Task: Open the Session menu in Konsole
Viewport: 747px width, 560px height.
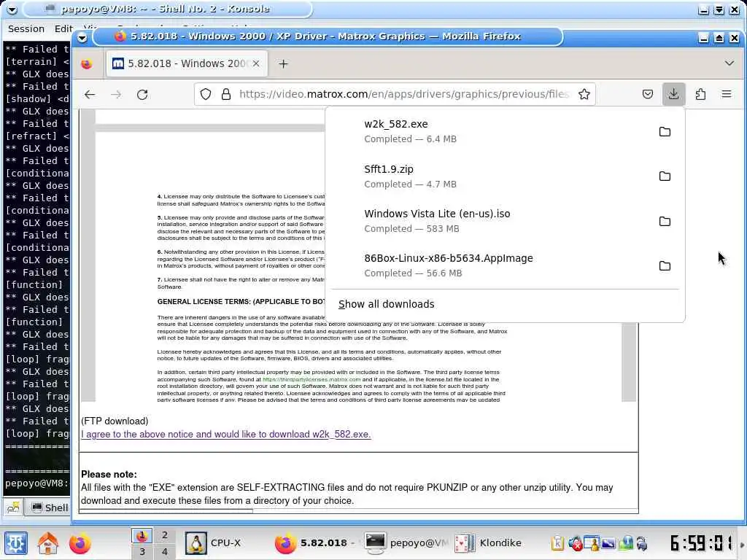Action: (x=26, y=28)
